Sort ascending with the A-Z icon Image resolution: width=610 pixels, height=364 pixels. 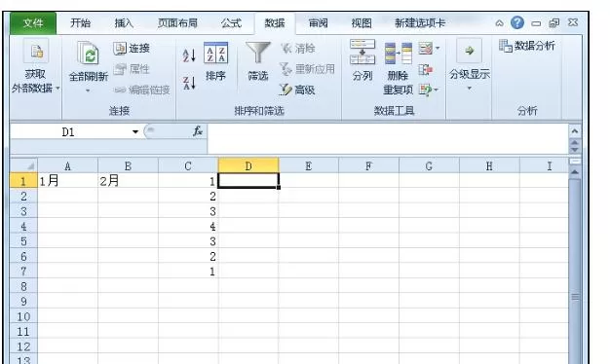click(x=189, y=55)
